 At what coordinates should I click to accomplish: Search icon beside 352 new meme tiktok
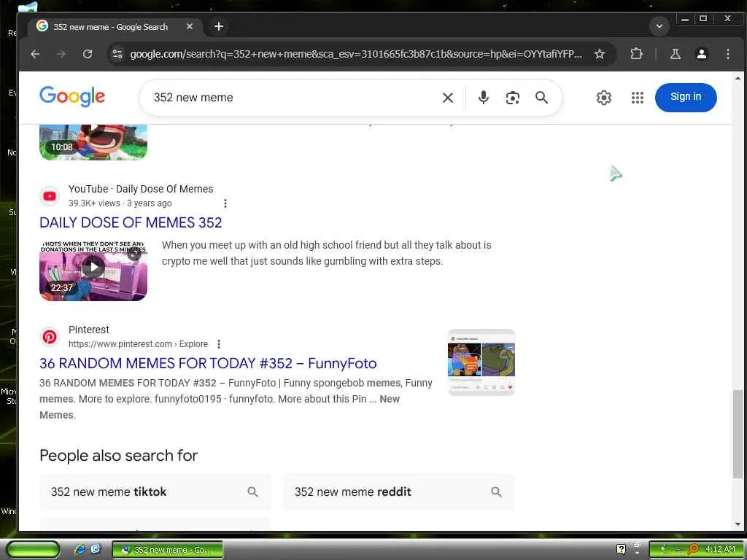pos(252,492)
